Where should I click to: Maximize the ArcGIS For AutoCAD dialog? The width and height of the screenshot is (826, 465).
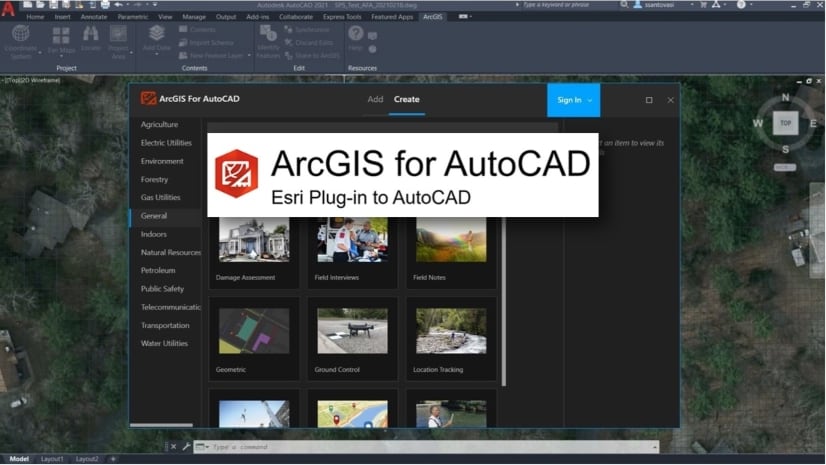[x=649, y=100]
